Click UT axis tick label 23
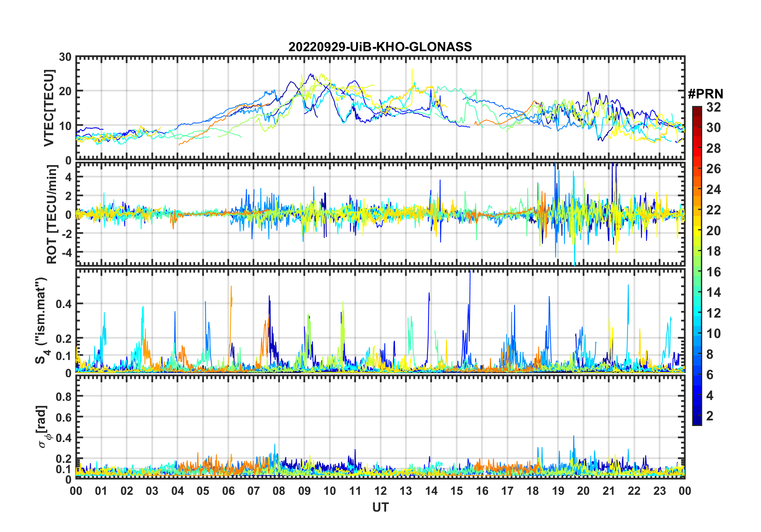 coord(660,491)
